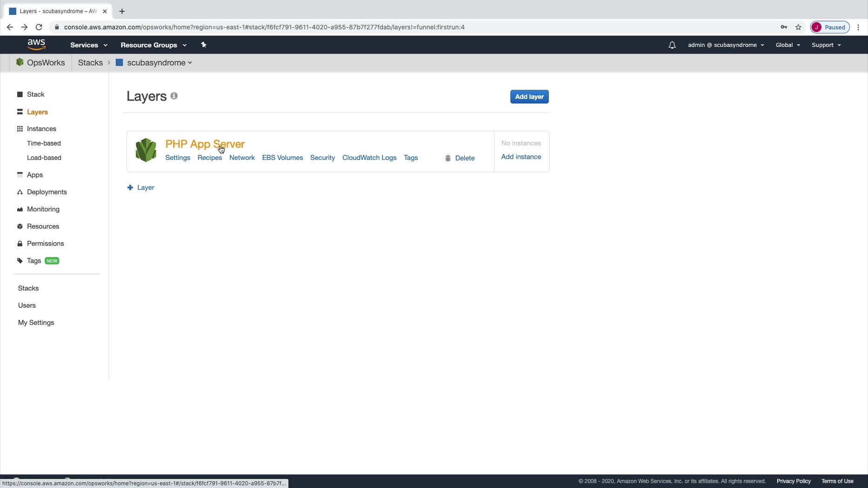868x488 pixels.
Task: Click the Add layer button
Action: point(529,97)
